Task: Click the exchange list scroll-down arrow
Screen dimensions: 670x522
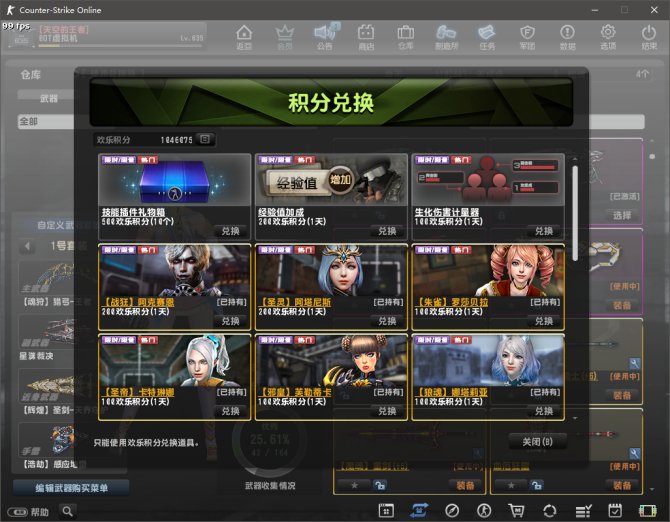Action: click(575, 418)
